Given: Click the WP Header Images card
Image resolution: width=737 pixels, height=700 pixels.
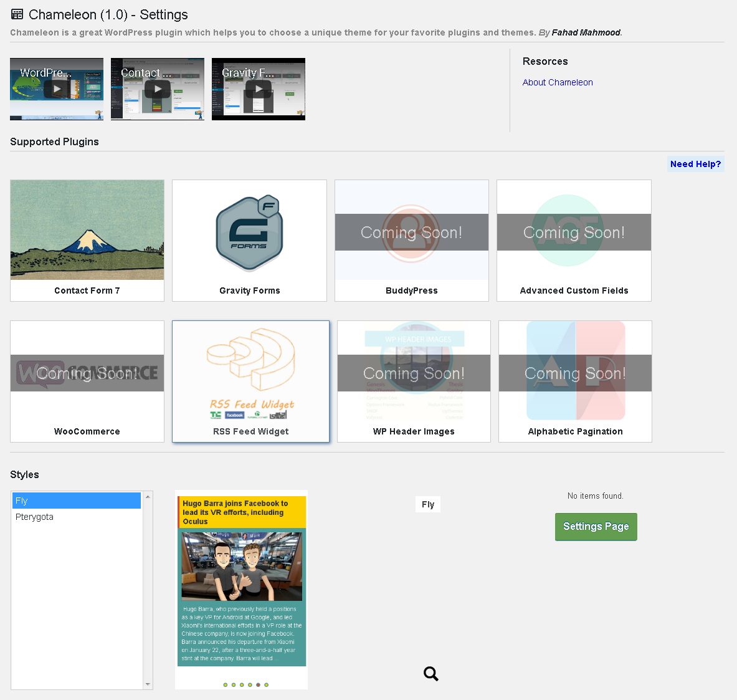Looking at the screenshot, I should 414,381.
